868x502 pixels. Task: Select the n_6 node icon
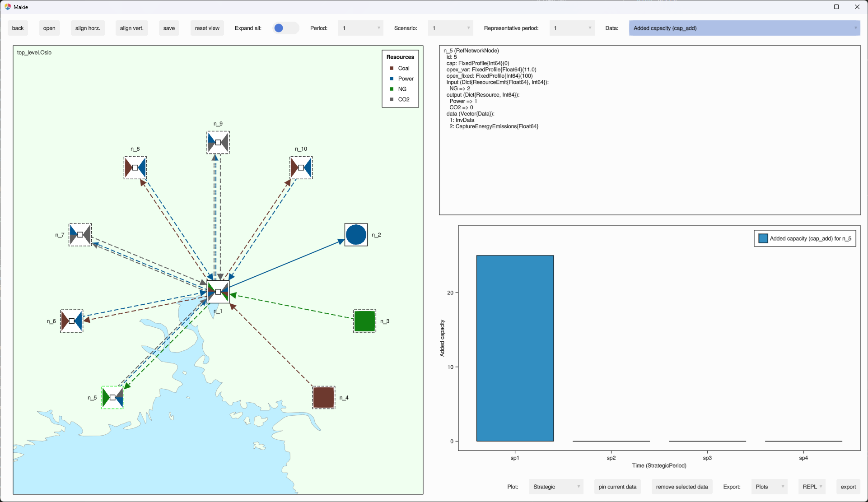(x=72, y=321)
